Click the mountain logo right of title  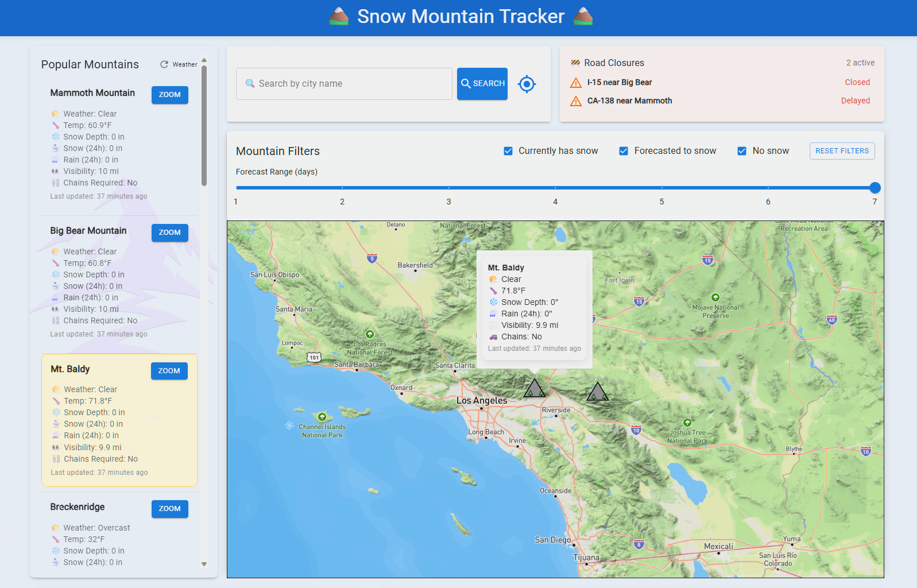583,16
